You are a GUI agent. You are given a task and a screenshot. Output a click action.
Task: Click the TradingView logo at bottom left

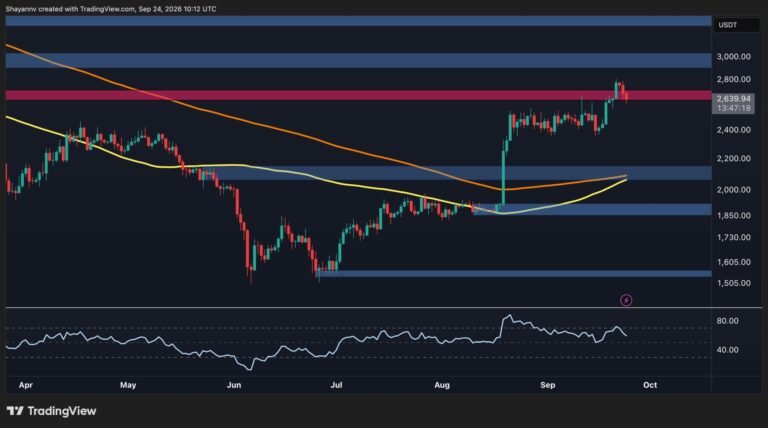point(51,411)
